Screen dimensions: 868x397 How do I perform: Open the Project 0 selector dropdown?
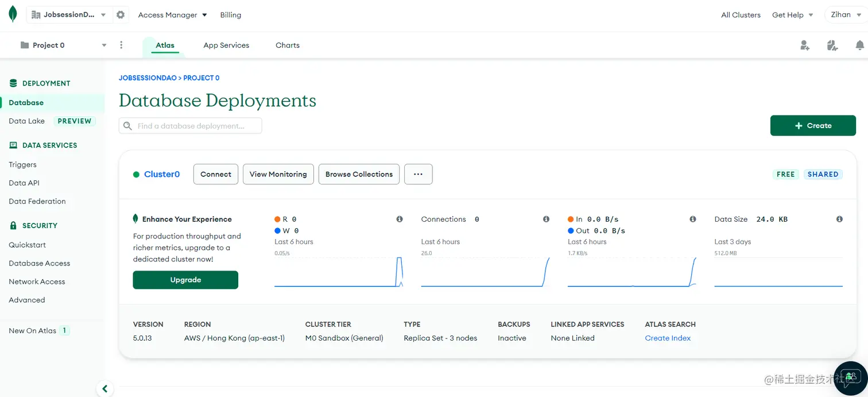tap(63, 45)
